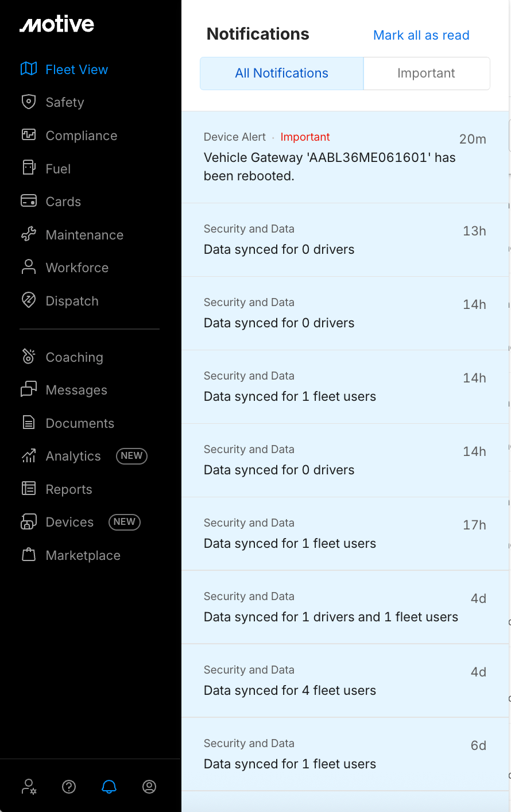
Task: Click the admin settings person-gear icon
Action: pos(29,786)
